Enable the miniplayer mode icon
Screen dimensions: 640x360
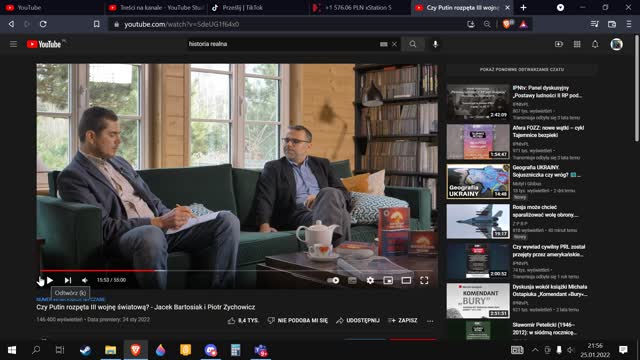coord(388,280)
